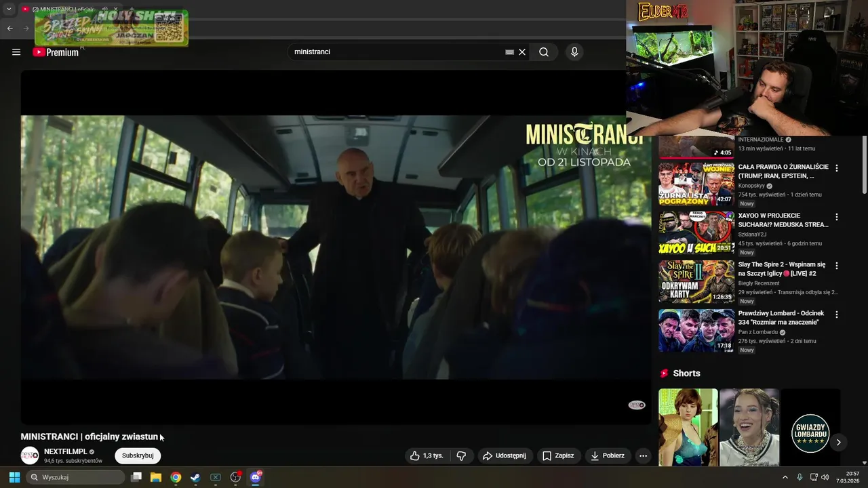Go to YouTube Premium home logo
The image size is (868, 488).
click(x=56, y=52)
